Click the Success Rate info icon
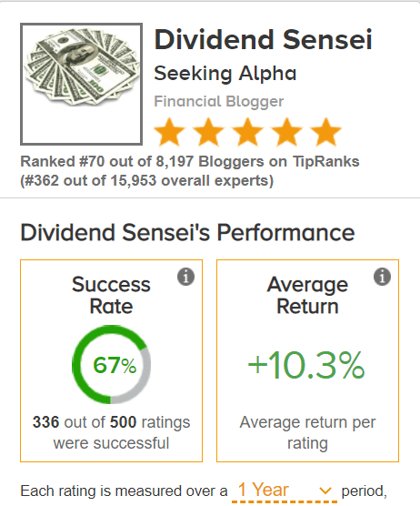 click(186, 277)
